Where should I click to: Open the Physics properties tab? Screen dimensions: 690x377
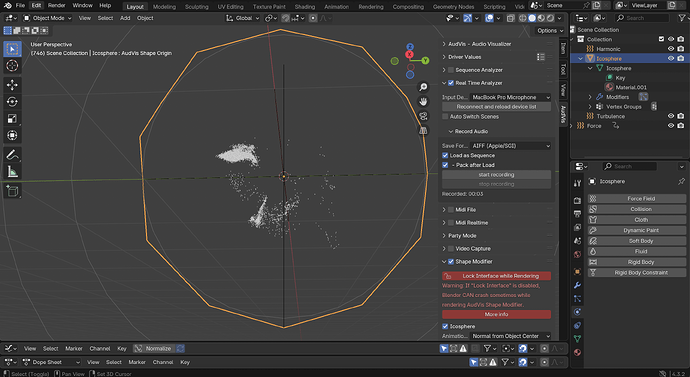tap(577, 312)
